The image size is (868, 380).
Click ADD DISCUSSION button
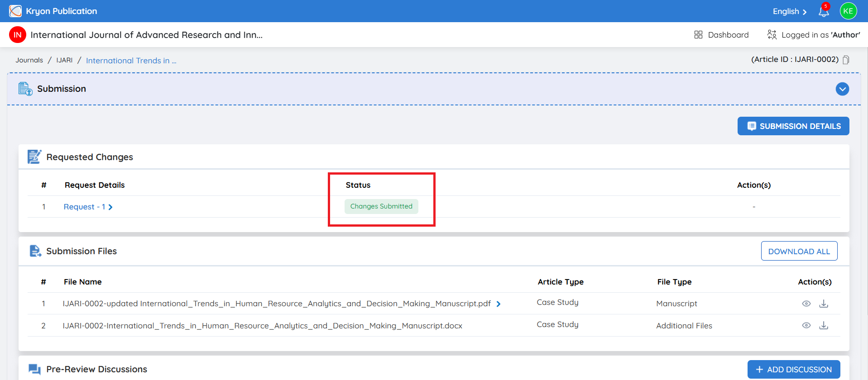(x=794, y=370)
